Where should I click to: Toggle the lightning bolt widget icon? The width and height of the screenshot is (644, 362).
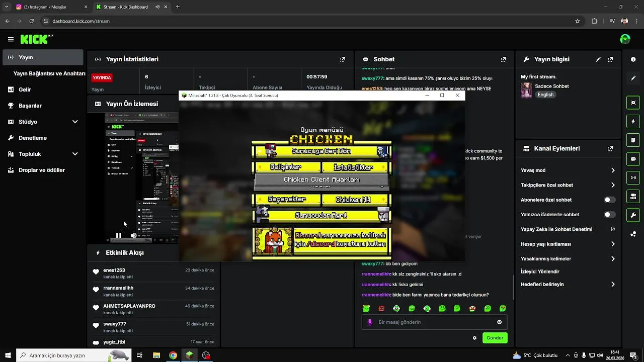click(x=633, y=121)
